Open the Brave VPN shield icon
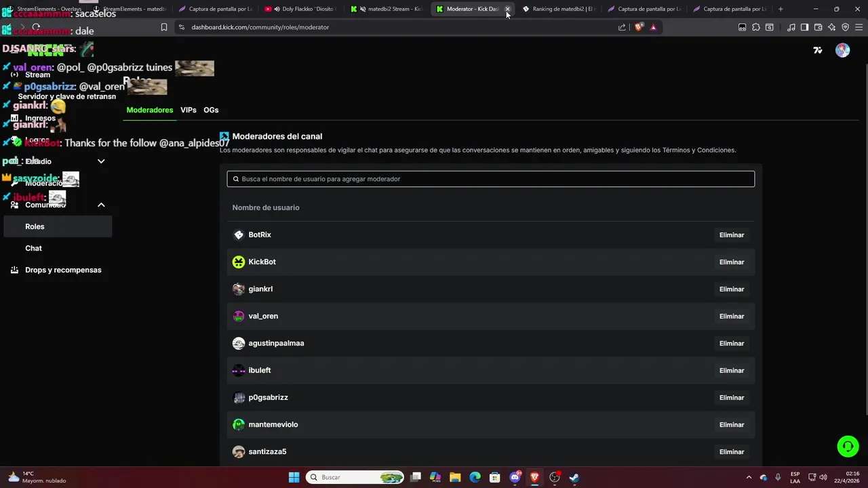 click(x=845, y=27)
